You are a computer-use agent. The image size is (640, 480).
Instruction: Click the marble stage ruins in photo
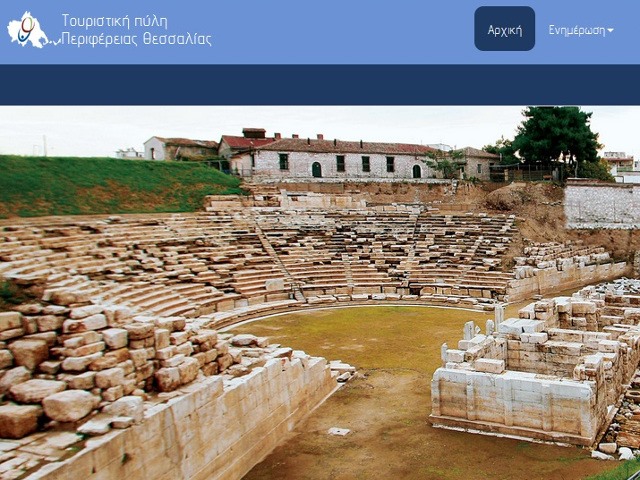[x=531, y=367]
